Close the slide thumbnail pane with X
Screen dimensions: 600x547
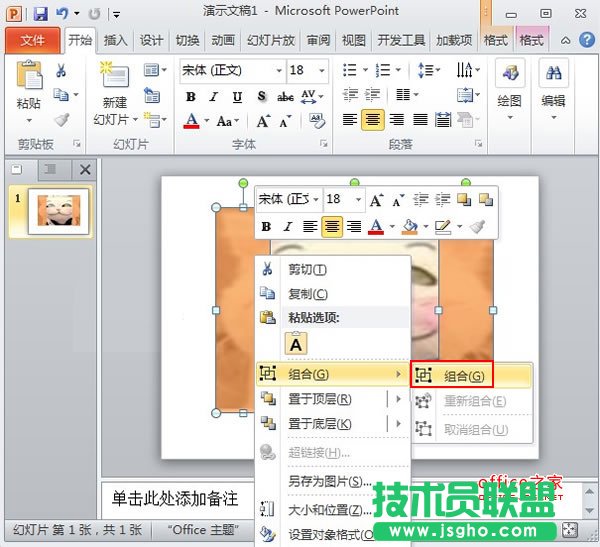click(85, 169)
